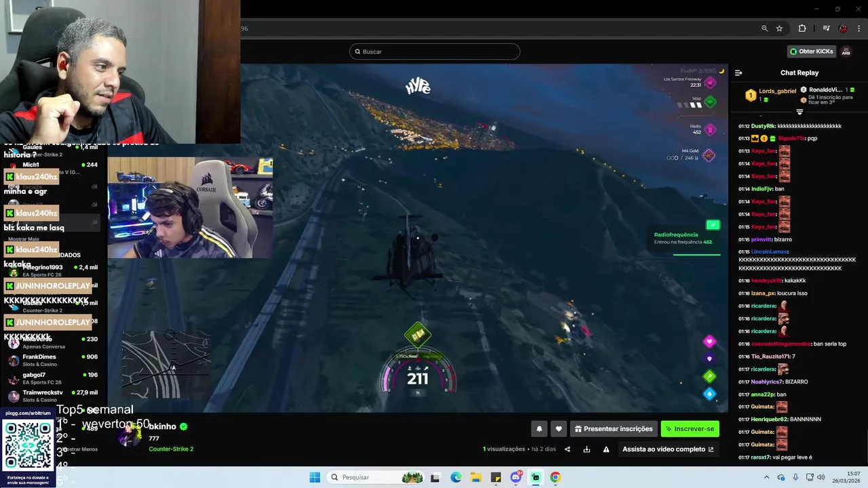Click the Chat Replay heading
Screen dimensions: 868x488
click(x=799, y=73)
